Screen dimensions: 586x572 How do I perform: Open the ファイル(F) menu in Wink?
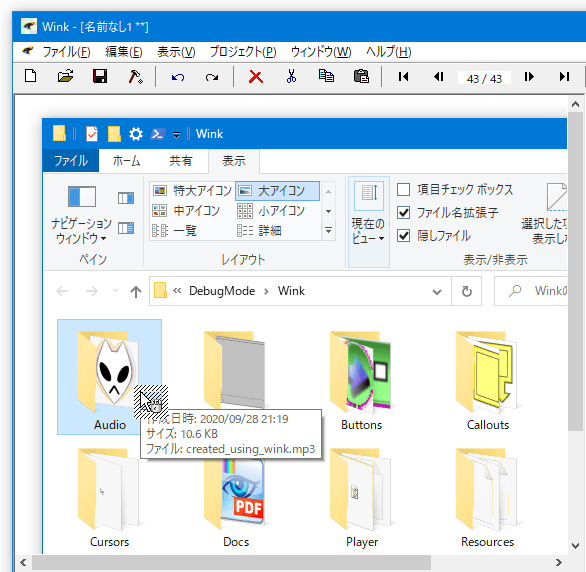[x=66, y=52]
